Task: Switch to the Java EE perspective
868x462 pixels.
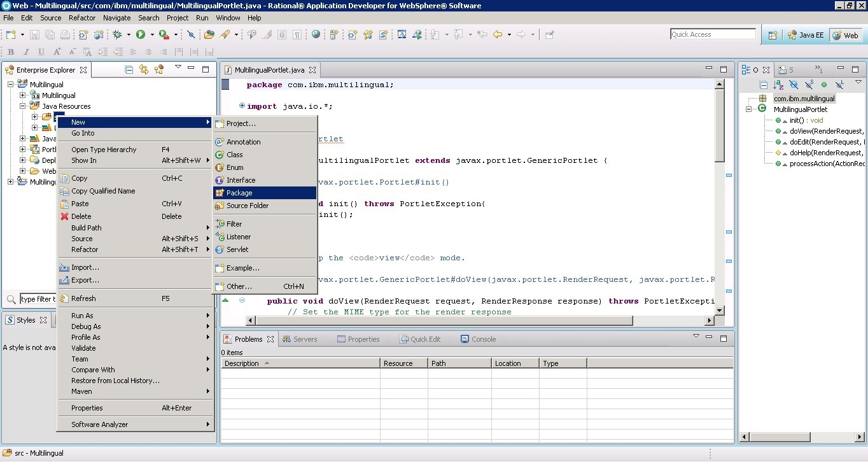Action: (x=805, y=35)
